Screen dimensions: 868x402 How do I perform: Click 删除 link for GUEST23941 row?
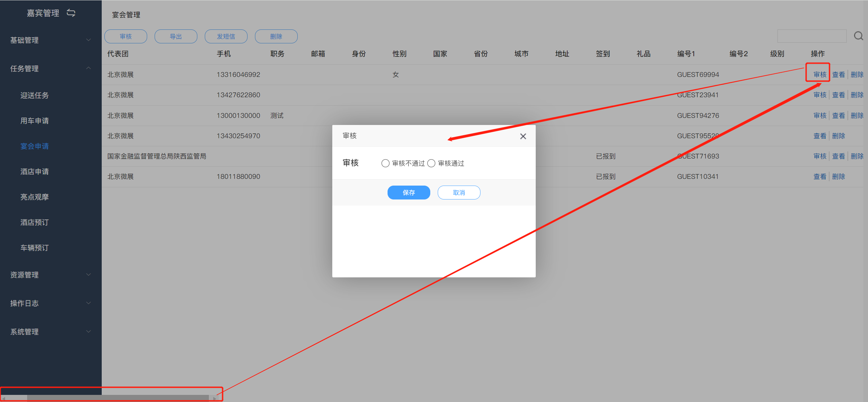point(857,95)
